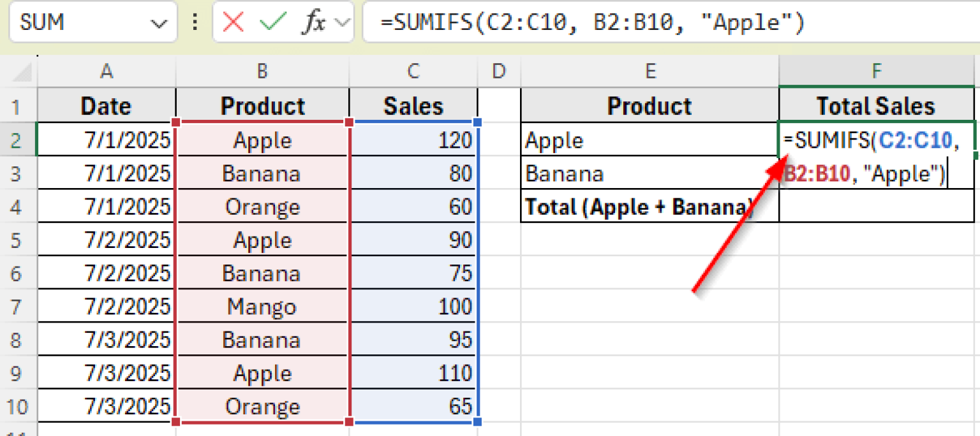Select column C header above Sales values
This screenshot has width=980, height=436.
pos(413,71)
